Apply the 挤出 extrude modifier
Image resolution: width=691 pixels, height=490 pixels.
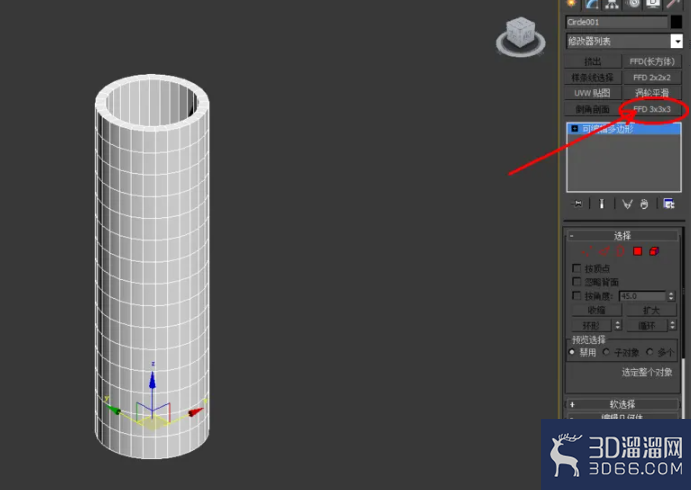coord(593,61)
